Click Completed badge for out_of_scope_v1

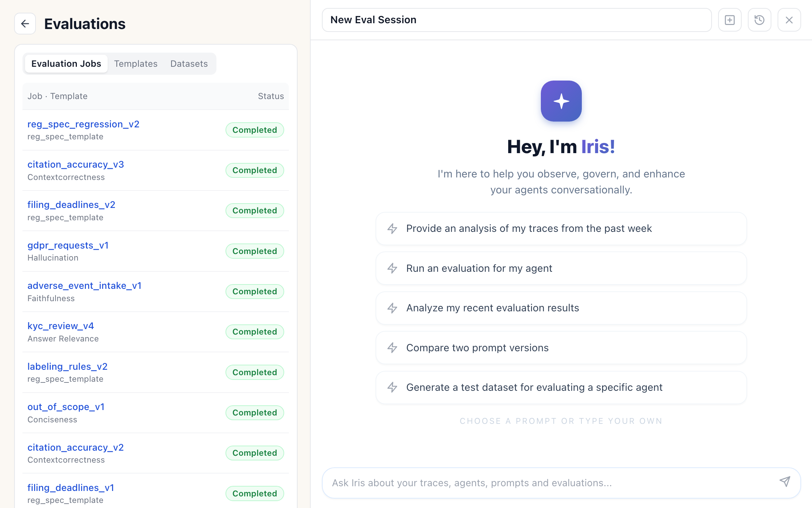coord(255,413)
